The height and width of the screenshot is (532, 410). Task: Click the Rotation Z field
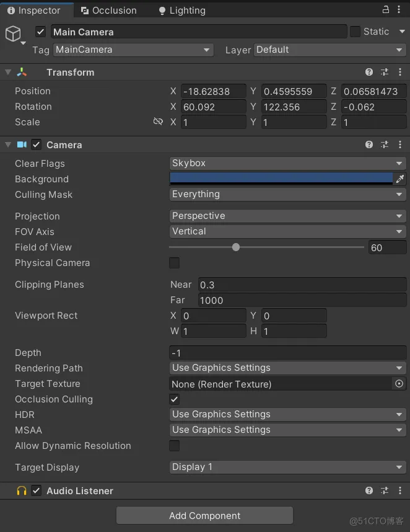[373, 107]
